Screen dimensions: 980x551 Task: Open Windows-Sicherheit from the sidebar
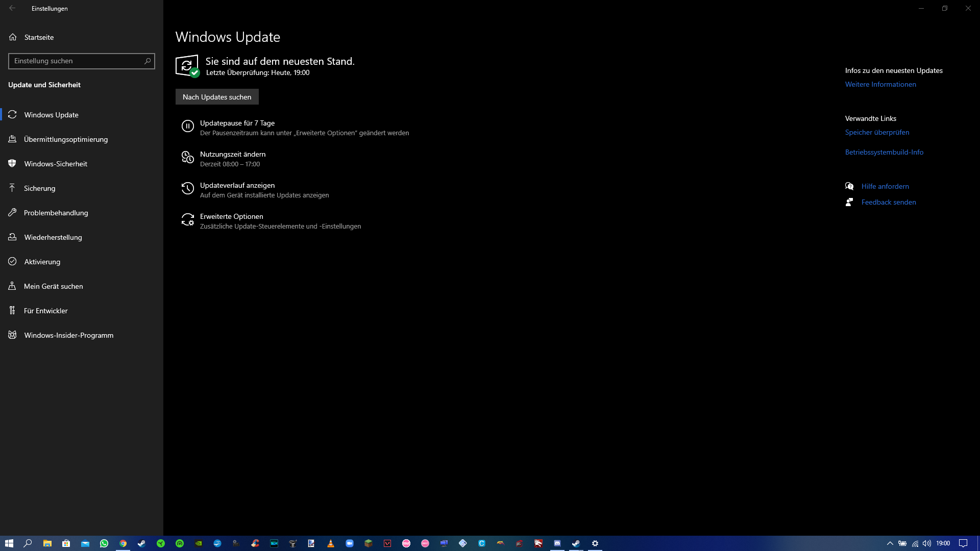[82, 164]
